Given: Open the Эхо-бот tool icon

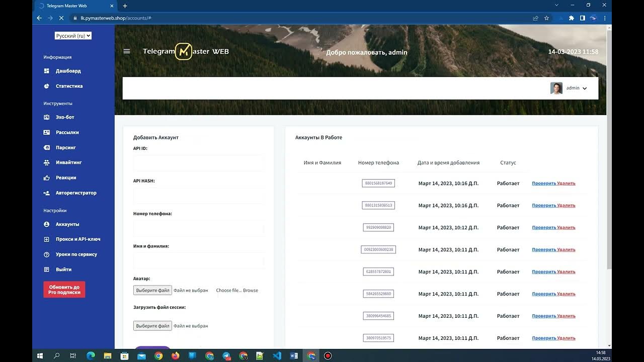Looking at the screenshot, I should [x=46, y=117].
